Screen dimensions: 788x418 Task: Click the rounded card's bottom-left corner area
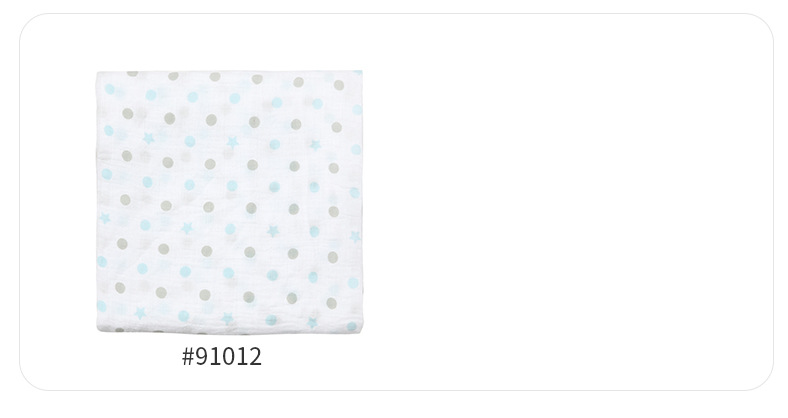(x=34, y=377)
